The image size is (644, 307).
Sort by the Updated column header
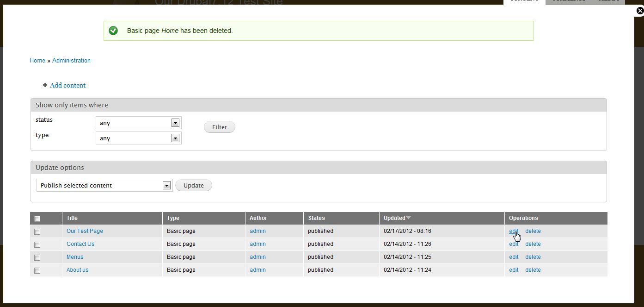[394, 218]
